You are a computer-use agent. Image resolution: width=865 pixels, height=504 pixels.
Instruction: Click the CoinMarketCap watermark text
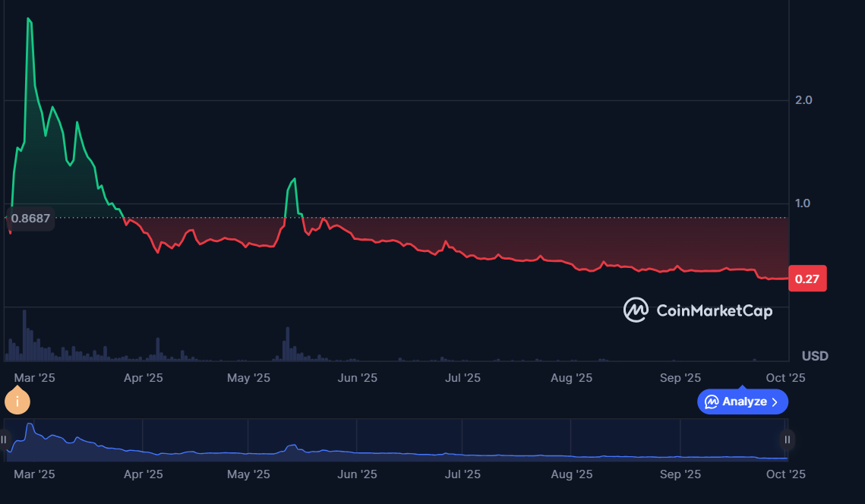tap(714, 310)
